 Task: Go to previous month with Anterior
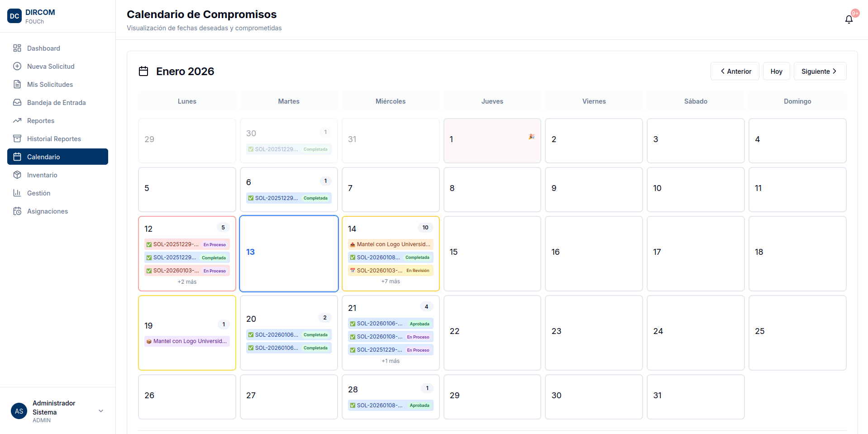735,71
